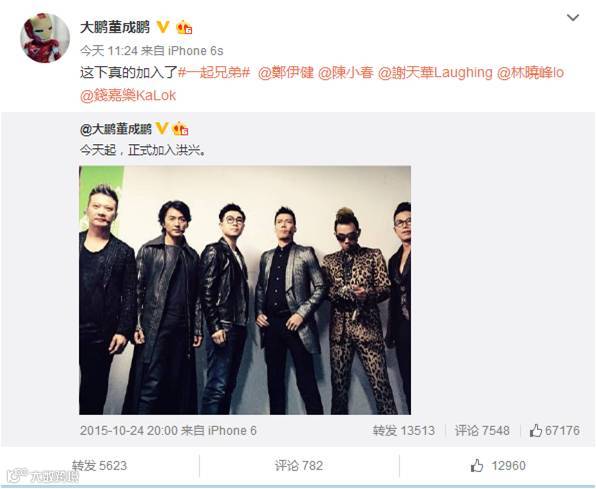The height and width of the screenshot is (489, 596).
Task: Enlarge the group photo of six men
Action: point(245,290)
